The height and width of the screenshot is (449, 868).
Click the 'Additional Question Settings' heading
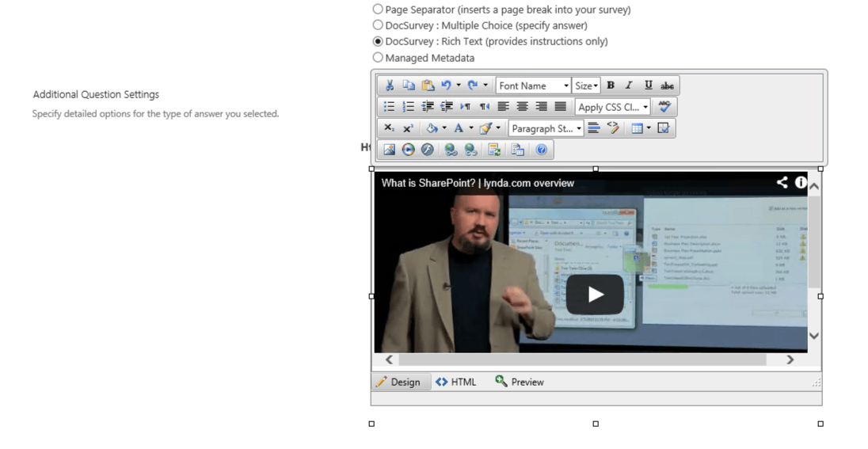(96, 94)
